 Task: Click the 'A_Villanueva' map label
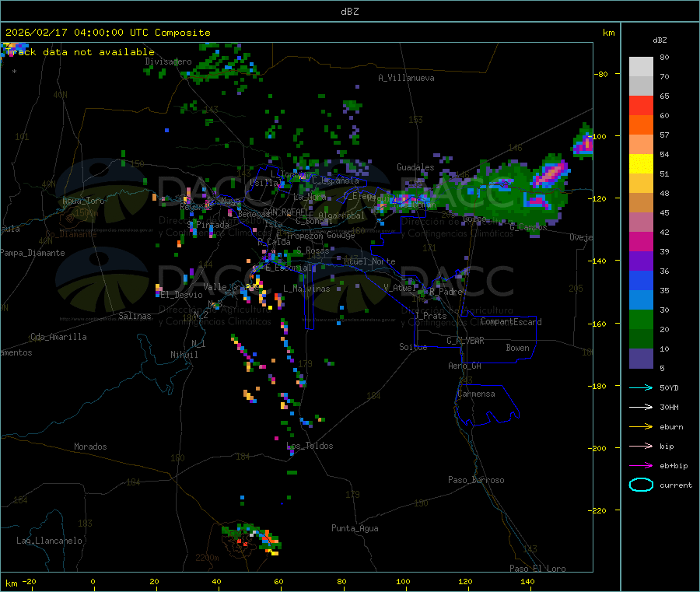[406, 78]
